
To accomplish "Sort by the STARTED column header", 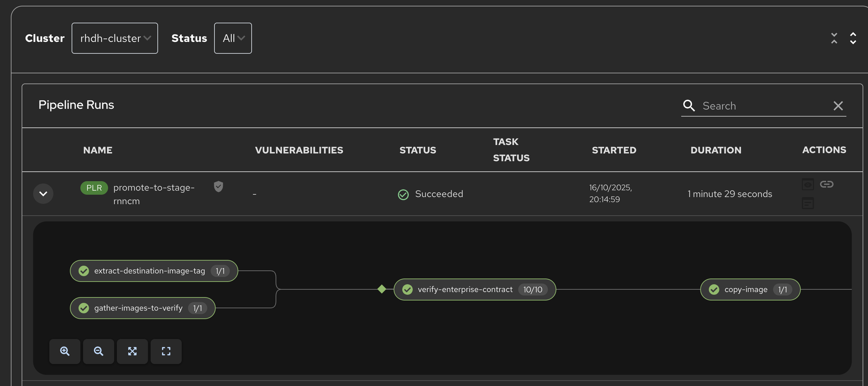I will [614, 150].
